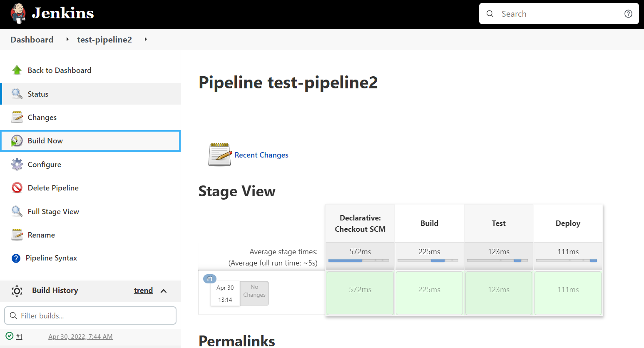Image resolution: width=644 pixels, height=348 pixels.
Task: Click the Stage View heading
Action: pos(237,191)
